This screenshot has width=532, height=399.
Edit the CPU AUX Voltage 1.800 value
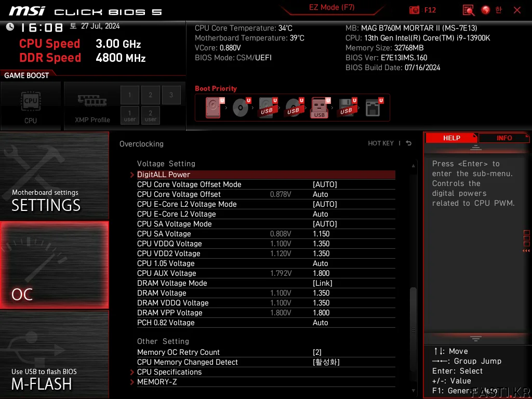(x=321, y=273)
